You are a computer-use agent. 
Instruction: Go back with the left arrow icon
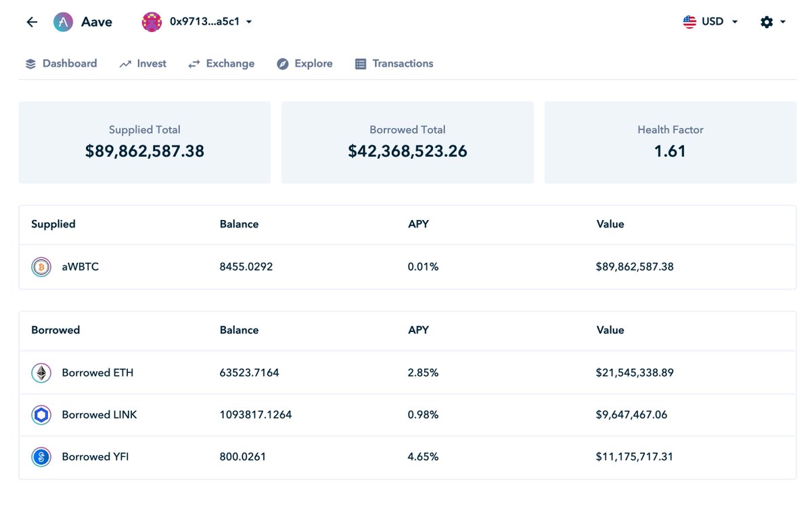tap(32, 22)
